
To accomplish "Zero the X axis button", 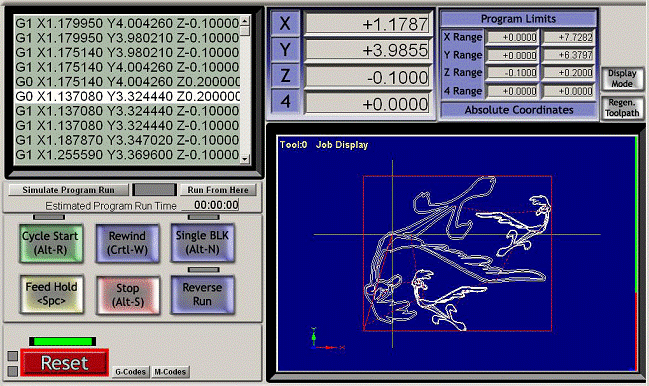I will [x=285, y=23].
